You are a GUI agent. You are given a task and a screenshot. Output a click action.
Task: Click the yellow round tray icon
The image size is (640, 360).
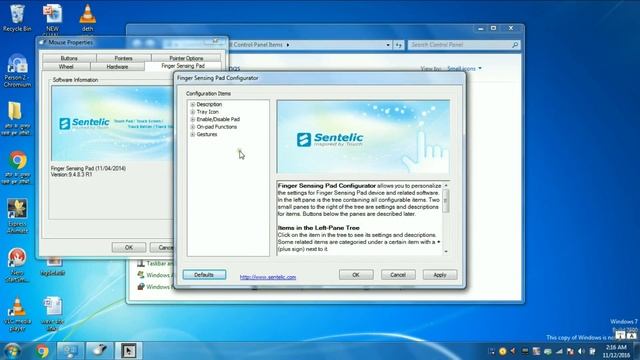502,351
